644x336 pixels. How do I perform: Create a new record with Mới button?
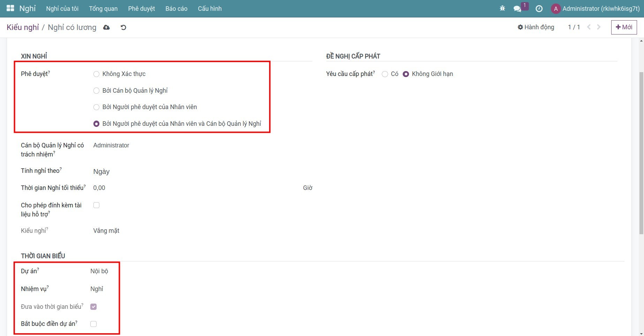point(624,27)
